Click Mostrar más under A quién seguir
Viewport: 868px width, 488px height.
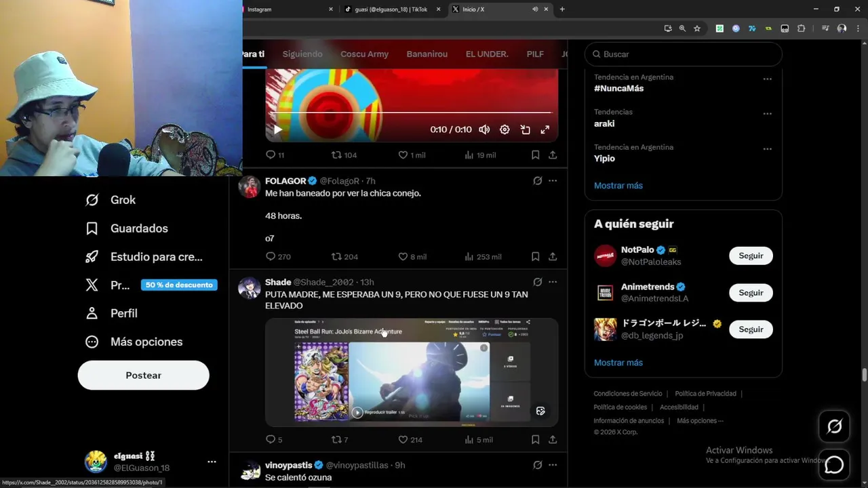point(618,363)
